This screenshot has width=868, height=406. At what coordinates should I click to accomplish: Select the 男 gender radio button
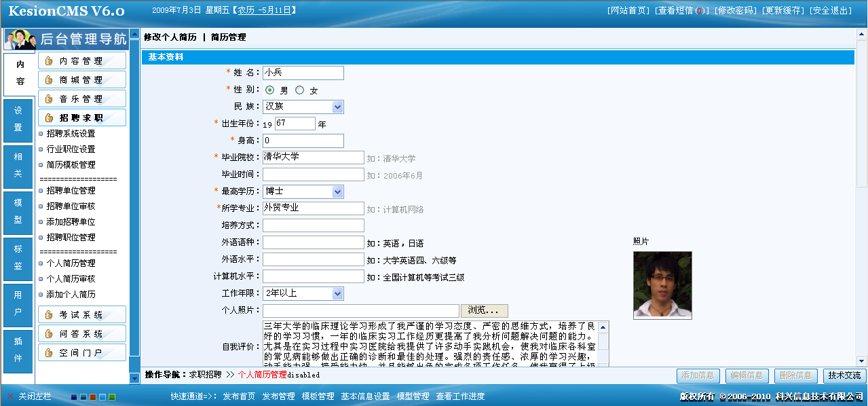269,90
